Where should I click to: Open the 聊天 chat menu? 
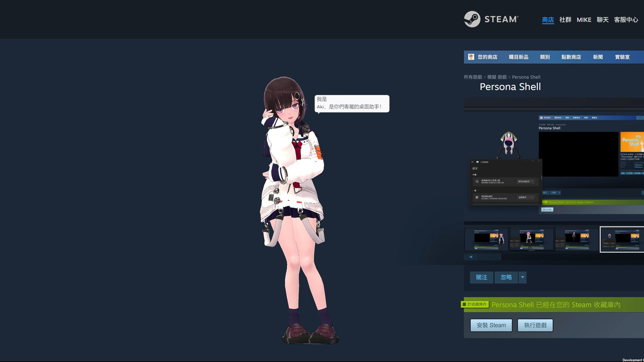pos(602,20)
